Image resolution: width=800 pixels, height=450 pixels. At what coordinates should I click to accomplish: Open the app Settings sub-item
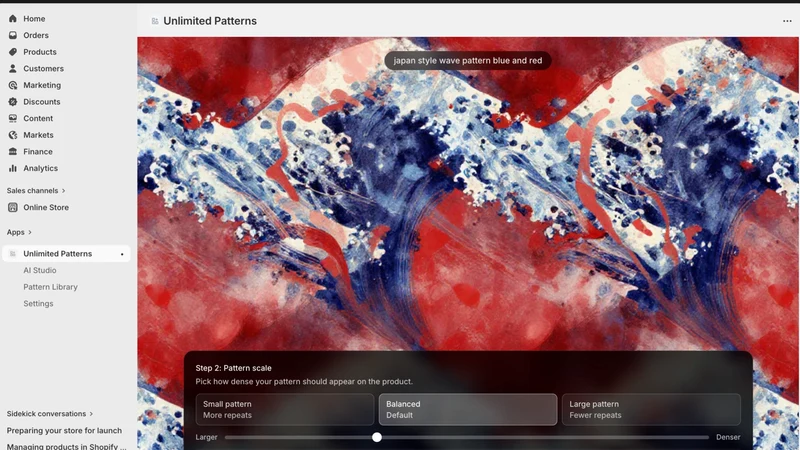(38, 304)
